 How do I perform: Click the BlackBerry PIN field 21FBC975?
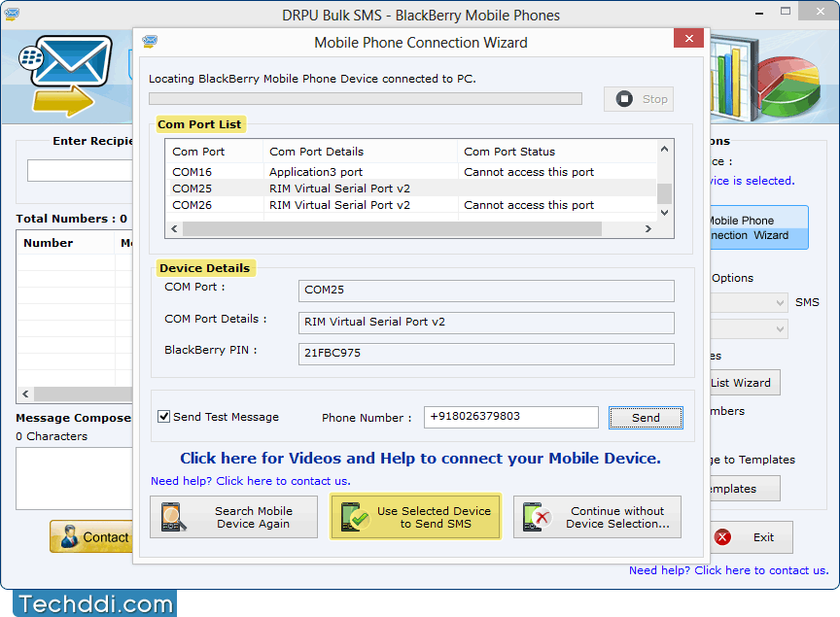click(486, 354)
